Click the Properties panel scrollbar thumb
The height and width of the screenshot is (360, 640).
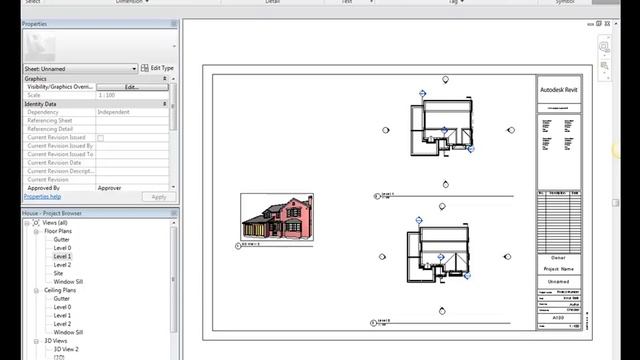point(173,107)
